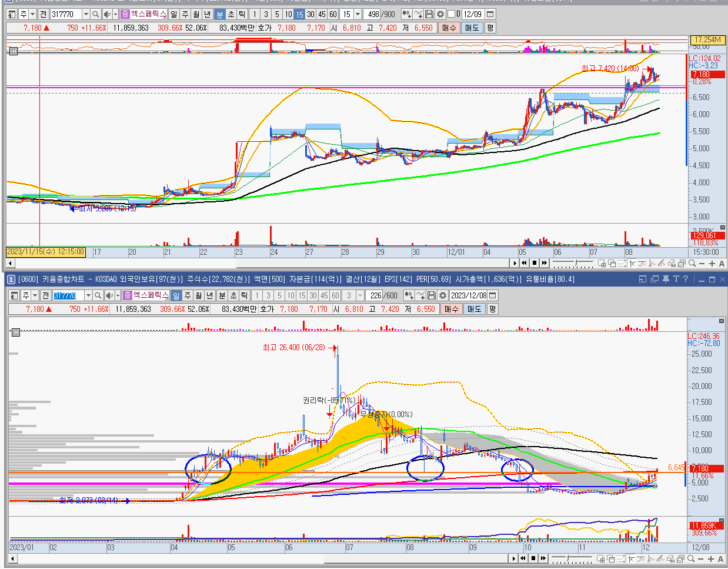The height and width of the screenshot is (569, 728).
Task: Stop the minute chart replay
Action: (535, 263)
